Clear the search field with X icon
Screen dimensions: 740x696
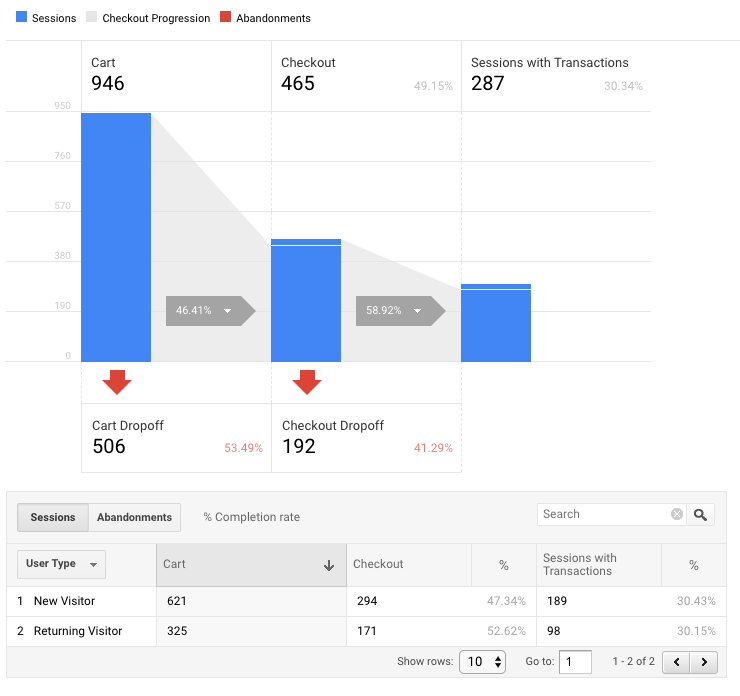coord(677,514)
